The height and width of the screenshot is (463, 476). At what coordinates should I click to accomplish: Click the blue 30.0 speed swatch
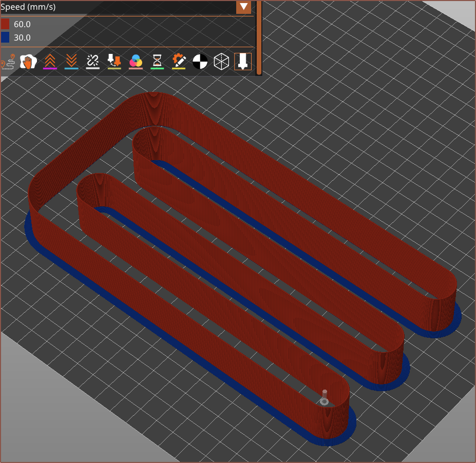(x=5, y=37)
